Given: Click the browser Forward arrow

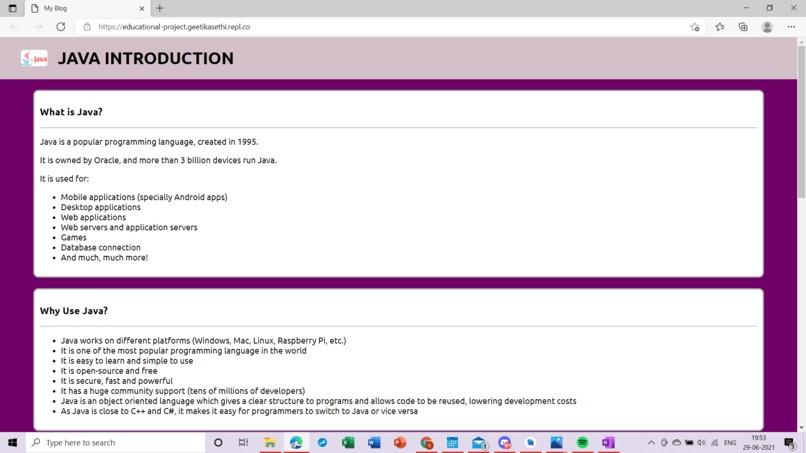Looking at the screenshot, I should pyautogui.click(x=38, y=27).
